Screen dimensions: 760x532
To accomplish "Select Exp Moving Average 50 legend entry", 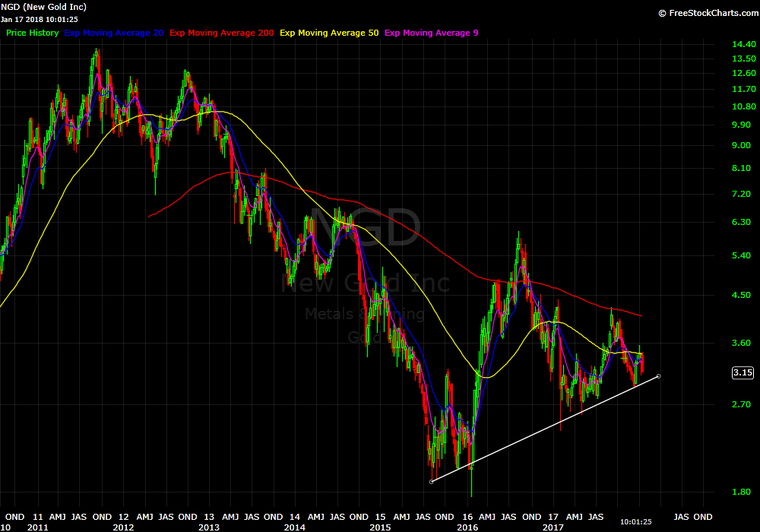I will (329, 33).
